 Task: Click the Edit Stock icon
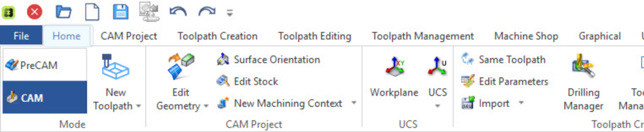(223, 81)
